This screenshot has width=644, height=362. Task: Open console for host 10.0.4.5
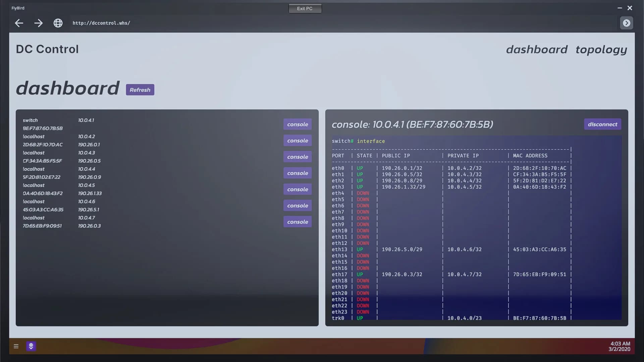pyautogui.click(x=298, y=189)
